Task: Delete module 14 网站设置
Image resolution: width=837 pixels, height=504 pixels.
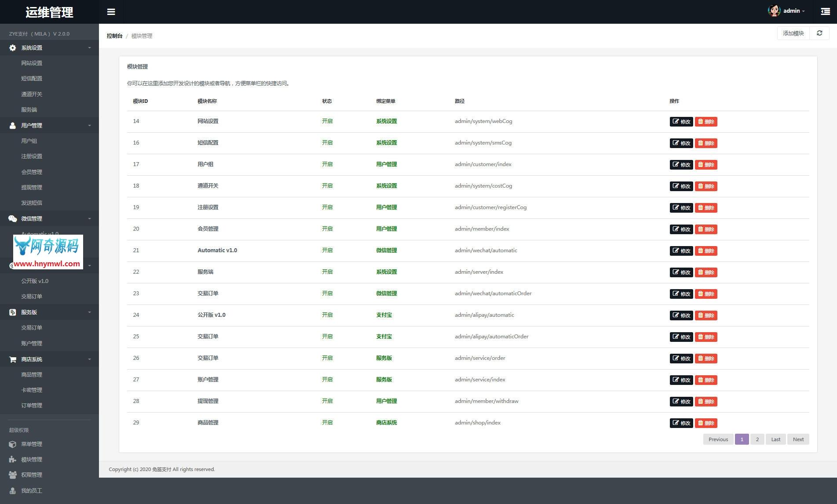Action: click(705, 122)
